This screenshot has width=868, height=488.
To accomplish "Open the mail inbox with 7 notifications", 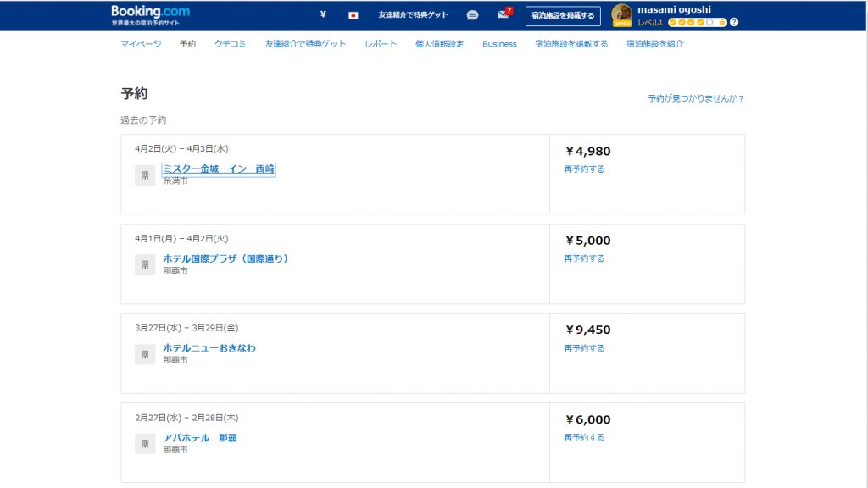I will click(x=504, y=14).
